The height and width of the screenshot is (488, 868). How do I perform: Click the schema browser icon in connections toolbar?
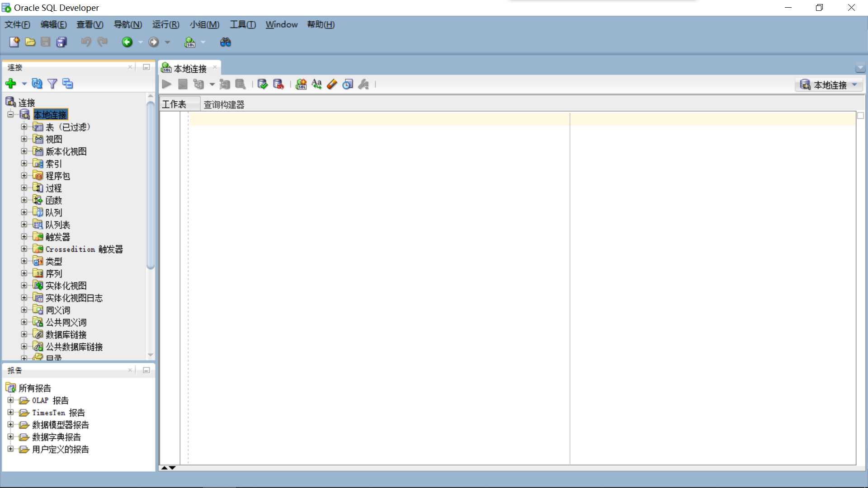coord(67,84)
